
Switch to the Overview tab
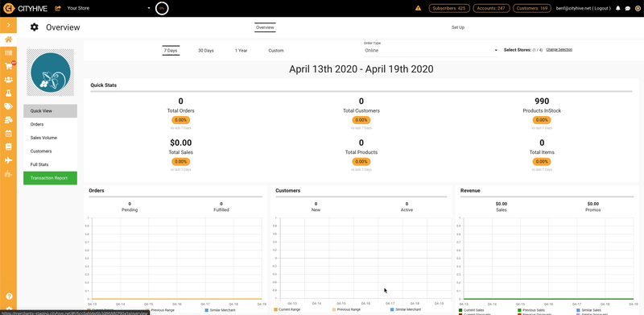(x=265, y=27)
